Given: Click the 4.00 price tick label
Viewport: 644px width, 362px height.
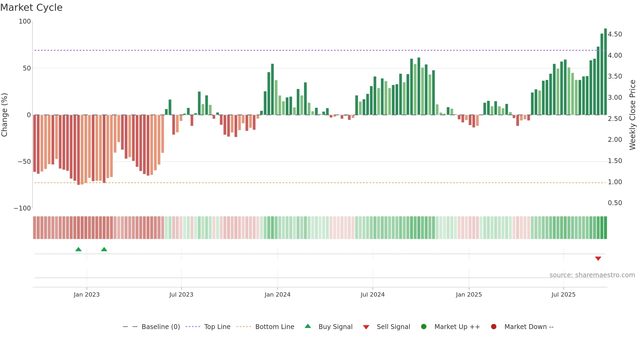Looking at the screenshot, I should tap(615, 56).
